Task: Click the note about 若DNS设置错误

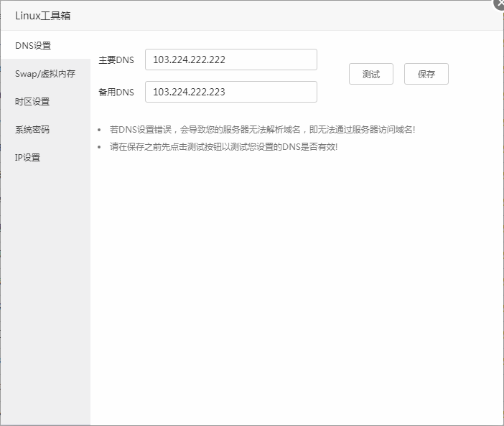Action: pos(262,130)
